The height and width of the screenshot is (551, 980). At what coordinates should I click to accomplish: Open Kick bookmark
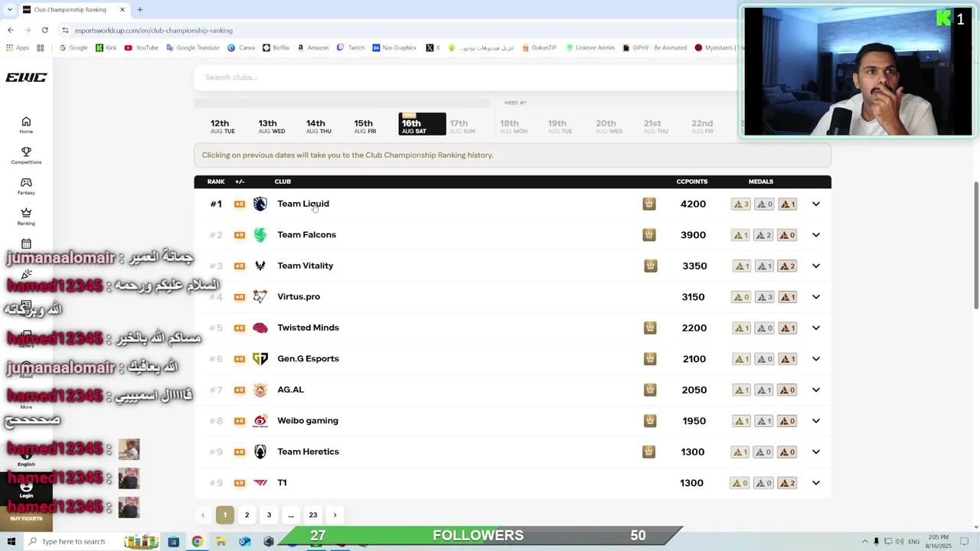coord(106,47)
